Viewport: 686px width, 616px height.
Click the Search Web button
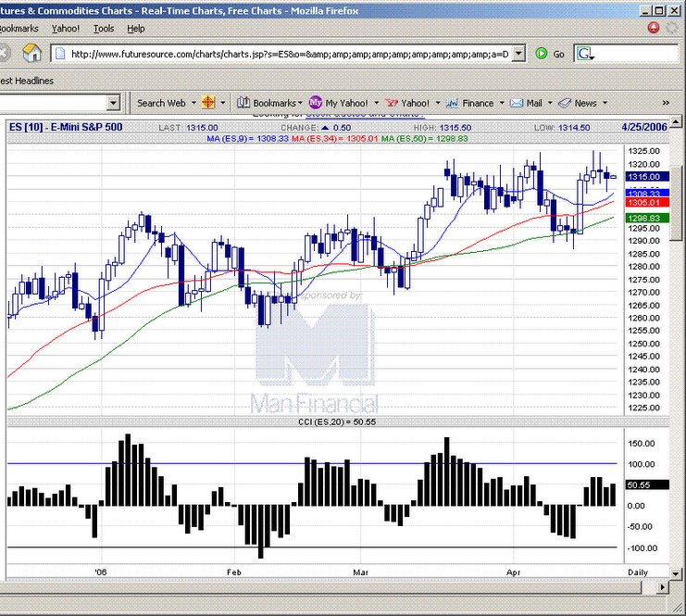[161, 103]
